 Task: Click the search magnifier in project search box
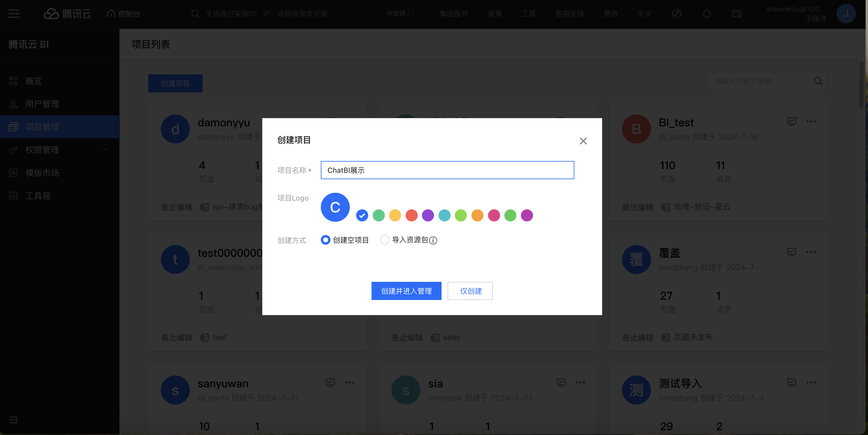(818, 81)
